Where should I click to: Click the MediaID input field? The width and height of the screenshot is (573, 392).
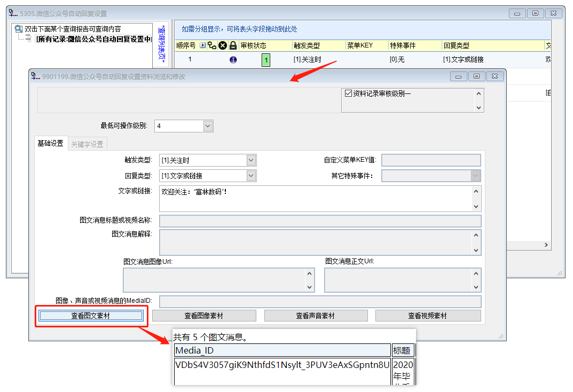[320, 302]
